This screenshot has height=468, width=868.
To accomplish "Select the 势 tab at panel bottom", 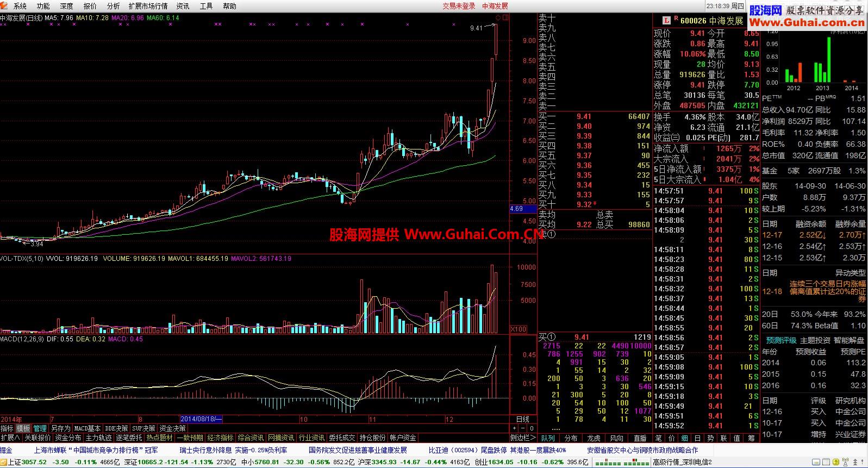I will point(710,438).
